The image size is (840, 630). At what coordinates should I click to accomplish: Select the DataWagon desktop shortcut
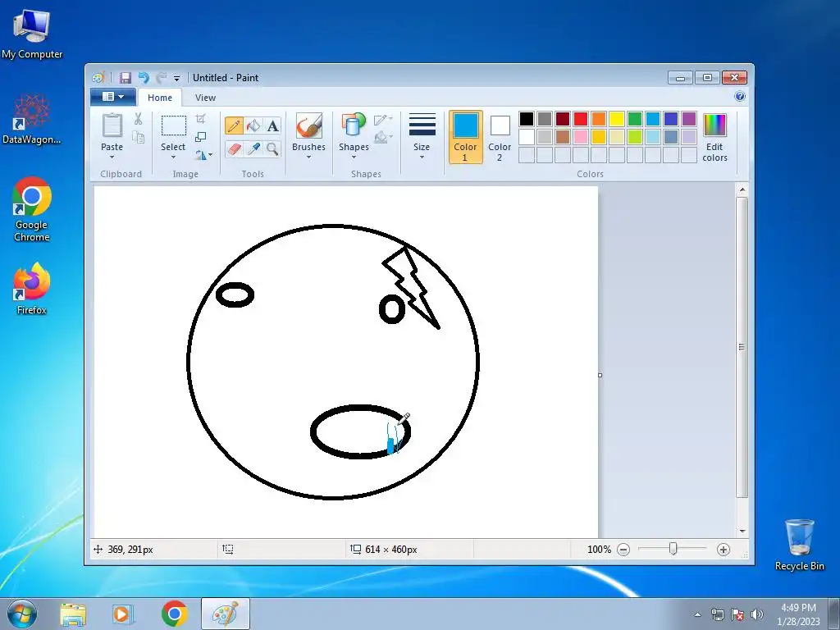click(x=32, y=119)
